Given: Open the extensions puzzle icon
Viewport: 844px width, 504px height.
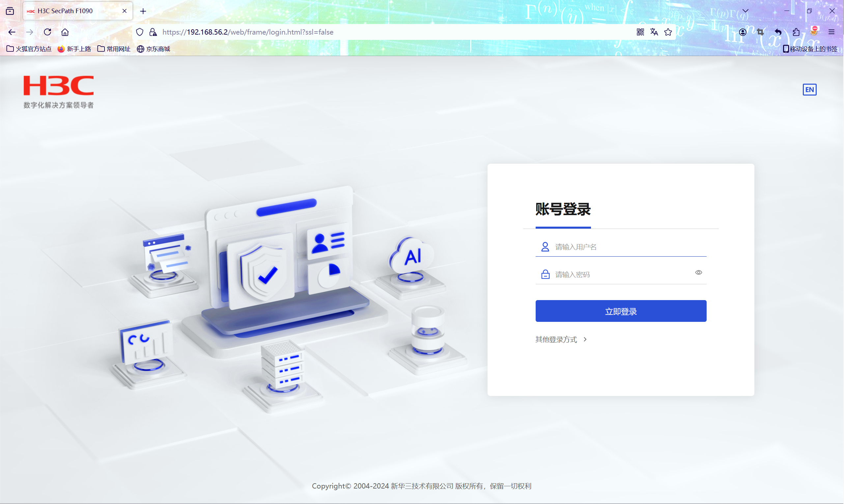Looking at the screenshot, I should (x=796, y=32).
